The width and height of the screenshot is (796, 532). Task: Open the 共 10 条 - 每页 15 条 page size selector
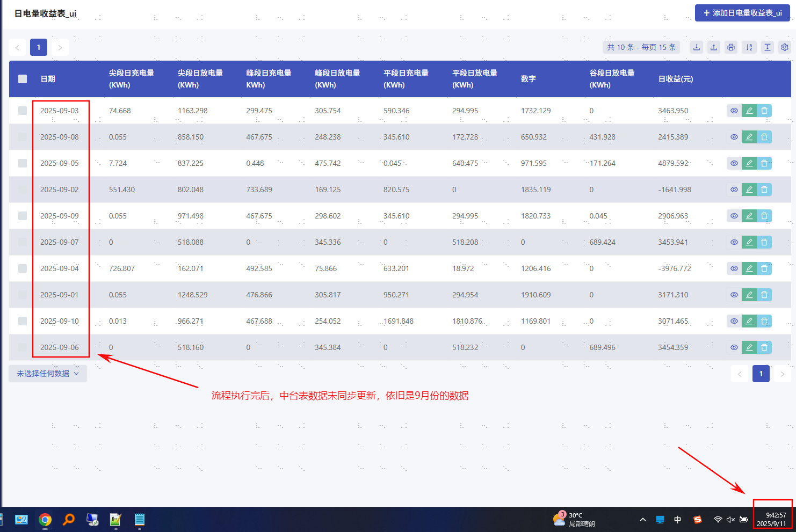pos(641,47)
